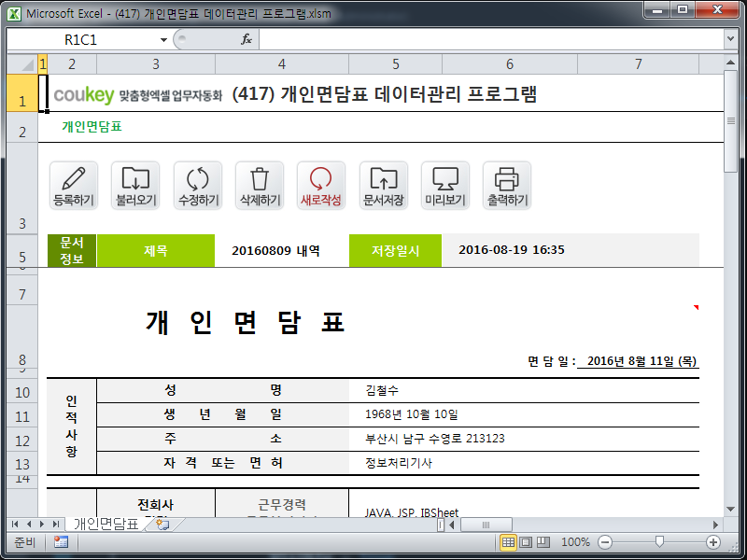Select the 2016-08-19 16:35 saved time cell
This screenshot has height=560, width=747.
571,250
